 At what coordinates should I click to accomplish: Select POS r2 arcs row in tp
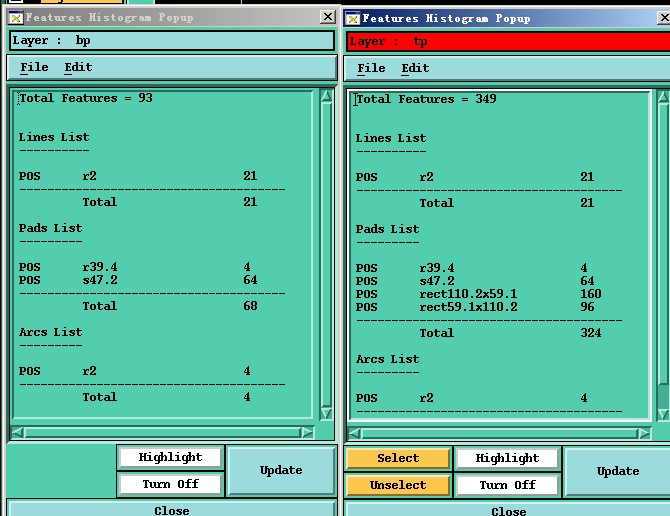tap(472, 398)
